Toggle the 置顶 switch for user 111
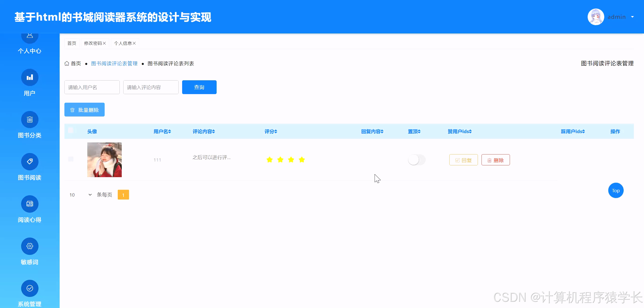This screenshot has width=644, height=308. click(x=417, y=160)
